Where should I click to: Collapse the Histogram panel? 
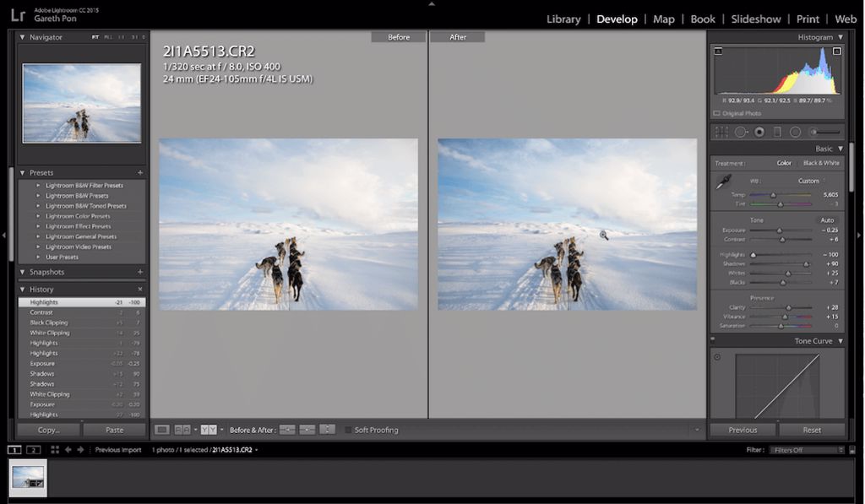click(841, 37)
